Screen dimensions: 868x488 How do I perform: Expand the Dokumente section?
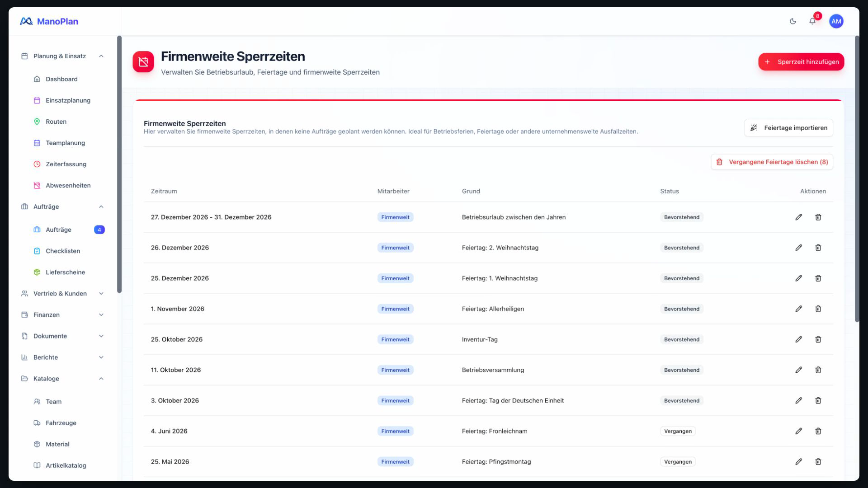[x=62, y=336]
